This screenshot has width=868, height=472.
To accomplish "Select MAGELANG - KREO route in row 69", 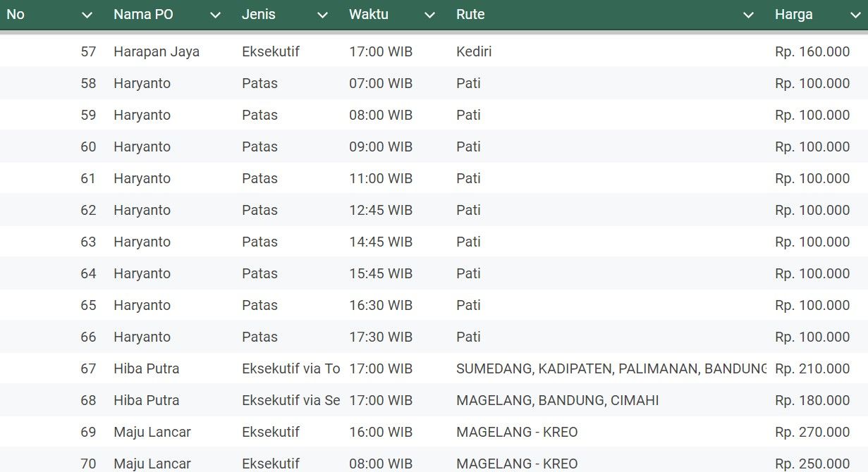I will 517,432.
